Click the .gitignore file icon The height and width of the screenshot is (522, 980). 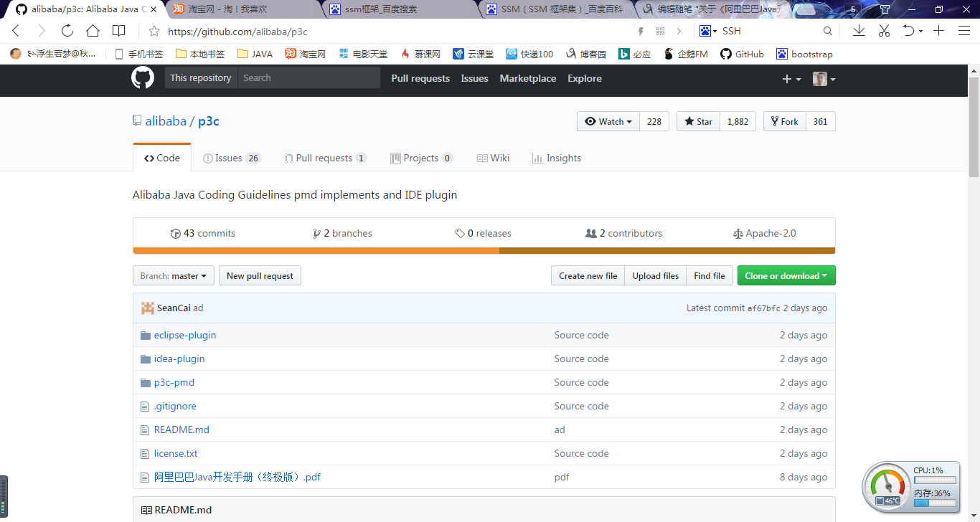146,406
